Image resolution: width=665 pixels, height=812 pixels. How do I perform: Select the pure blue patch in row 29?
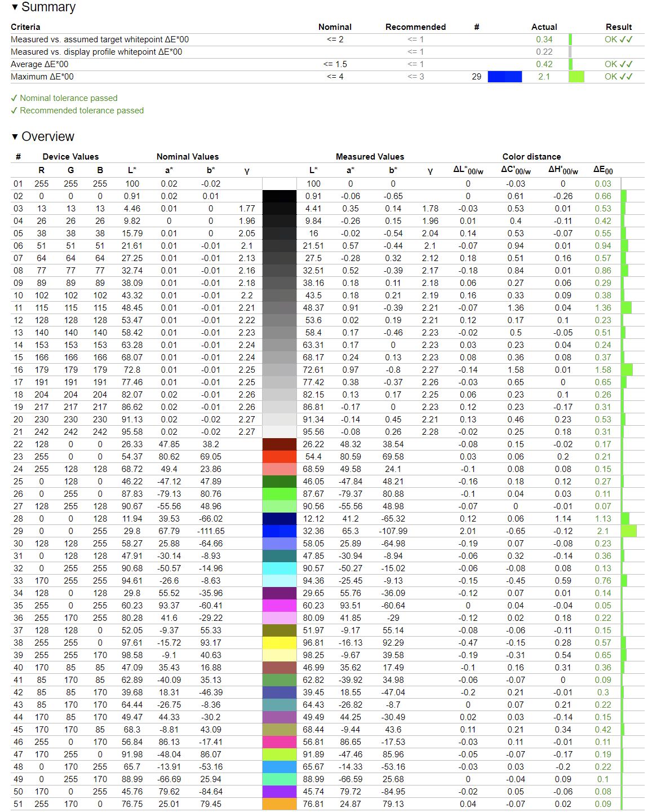tap(280, 531)
